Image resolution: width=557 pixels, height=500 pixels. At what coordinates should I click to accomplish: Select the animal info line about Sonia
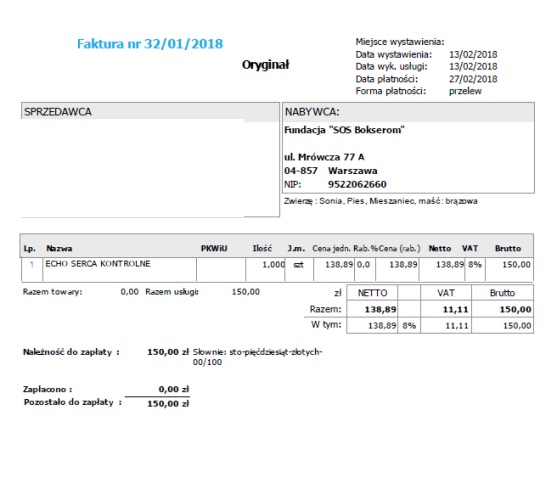[380, 201]
